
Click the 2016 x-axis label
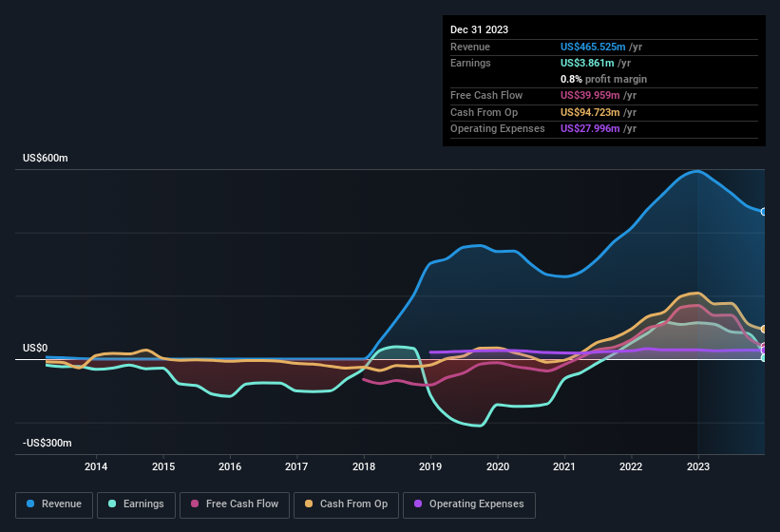pos(230,466)
